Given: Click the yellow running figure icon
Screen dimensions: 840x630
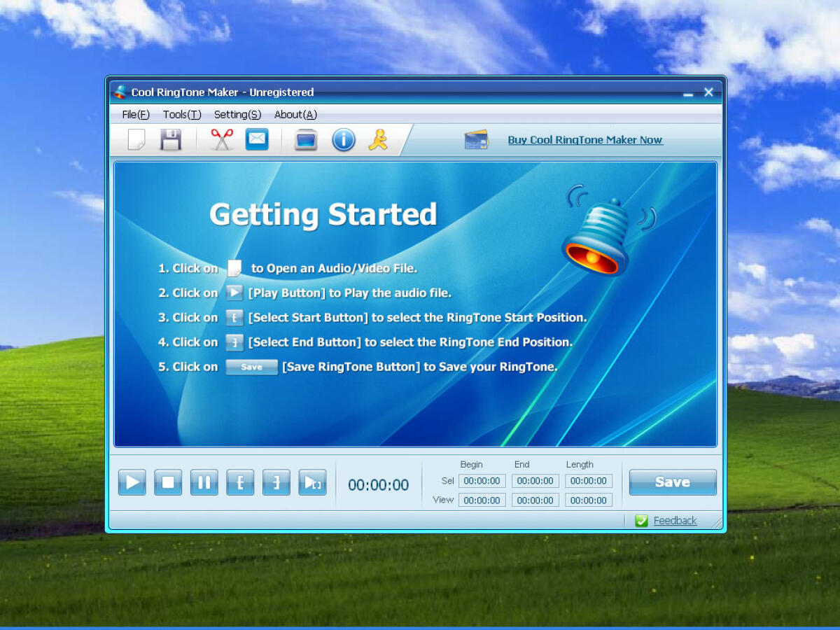Looking at the screenshot, I should (x=378, y=140).
